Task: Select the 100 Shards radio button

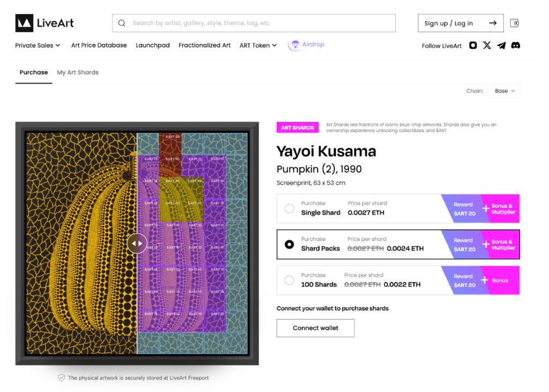Action: click(x=289, y=280)
